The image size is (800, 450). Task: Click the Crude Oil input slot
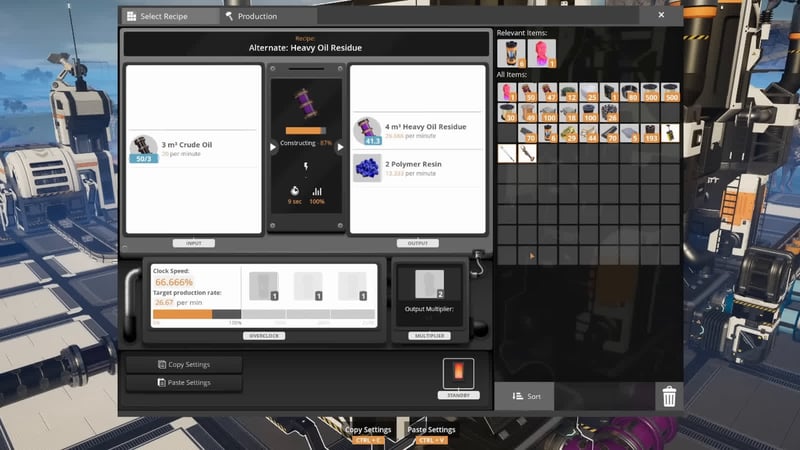pyautogui.click(x=143, y=149)
